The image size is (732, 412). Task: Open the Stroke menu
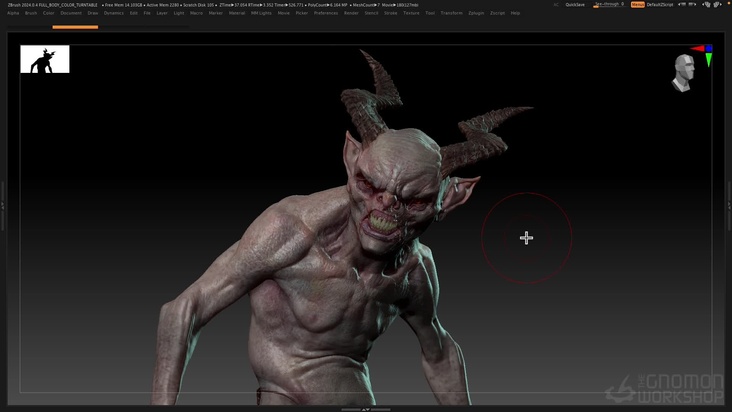click(390, 13)
